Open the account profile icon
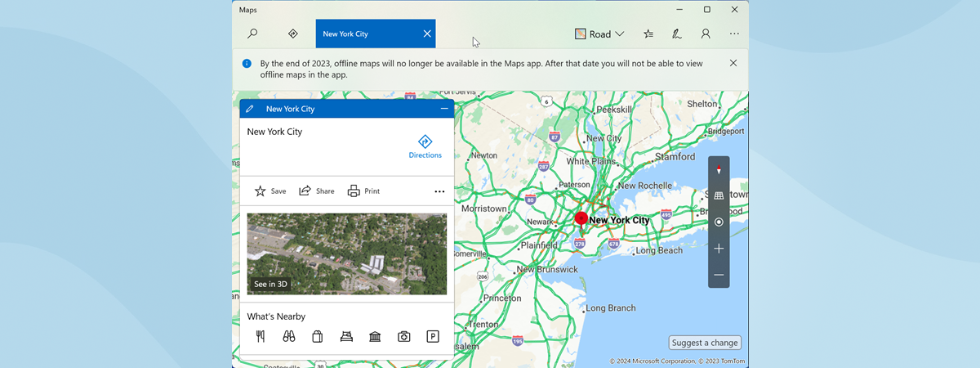This screenshot has height=368, width=980. (706, 34)
